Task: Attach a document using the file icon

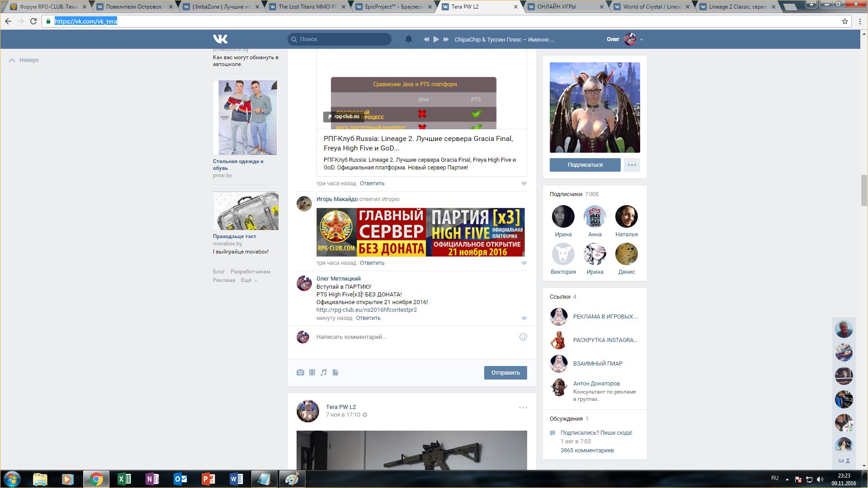Action: click(x=335, y=373)
